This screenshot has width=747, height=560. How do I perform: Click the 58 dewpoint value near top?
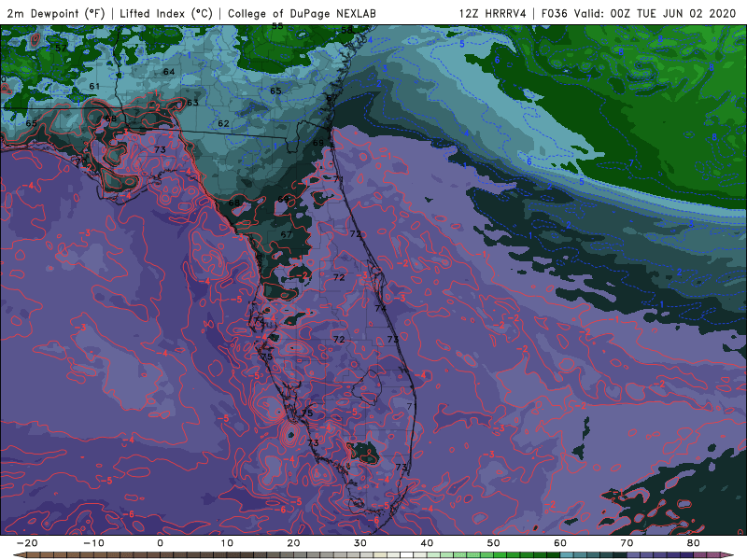[x=346, y=30]
